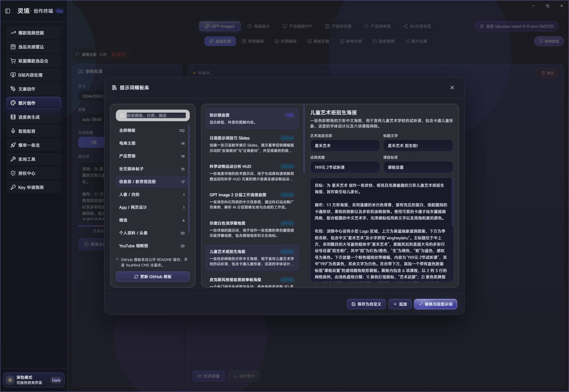Choose the 科学动物运动分析 HUD template
Viewport: 569px width, 392px height.
[x=252, y=172]
